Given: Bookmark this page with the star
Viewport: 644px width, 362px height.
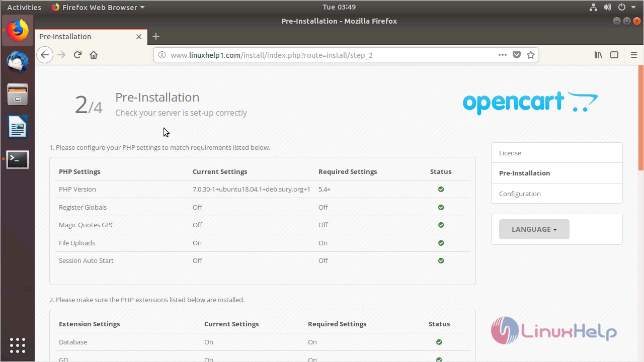Looking at the screenshot, I should pyautogui.click(x=530, y=55).
